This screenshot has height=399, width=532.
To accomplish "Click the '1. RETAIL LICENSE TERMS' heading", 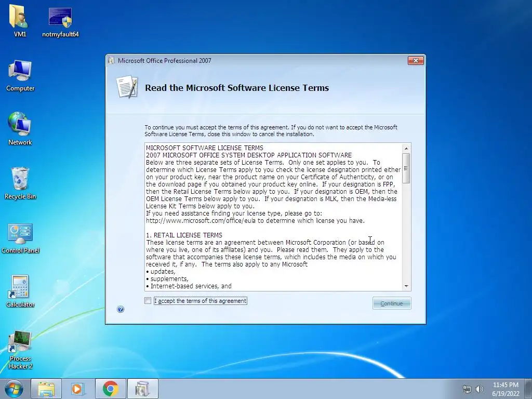I will pos(184,235).
